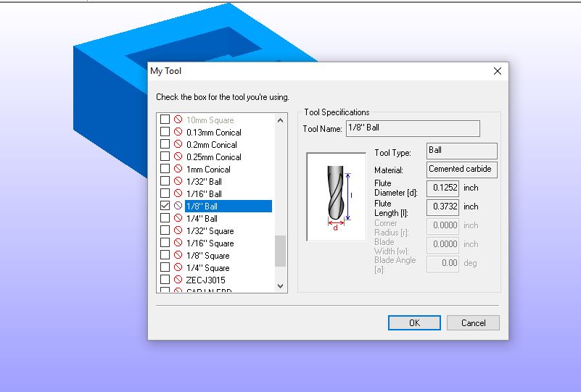Check the 1/32" Ball checkbox
Viewport: 581px width, 392px height.
point(165,181)
